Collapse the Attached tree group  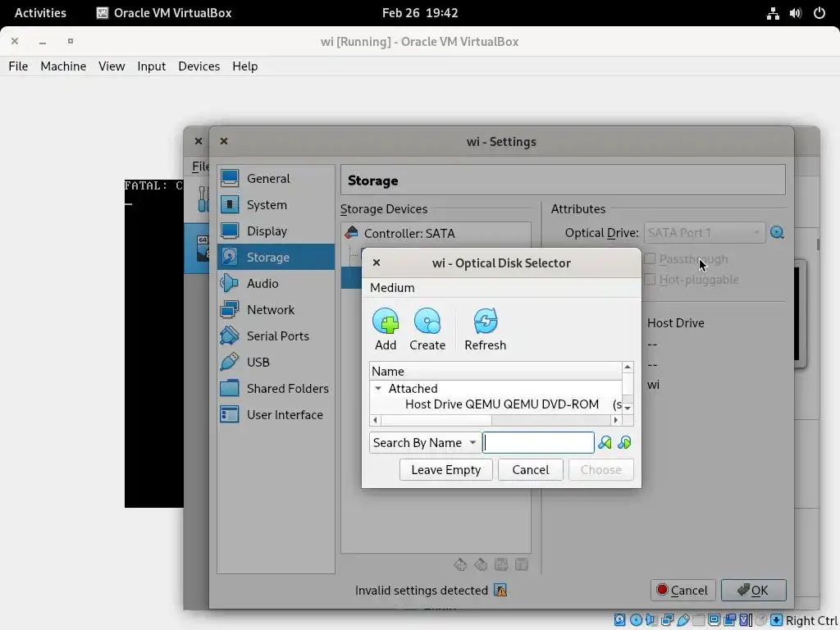tap(378, 388)
